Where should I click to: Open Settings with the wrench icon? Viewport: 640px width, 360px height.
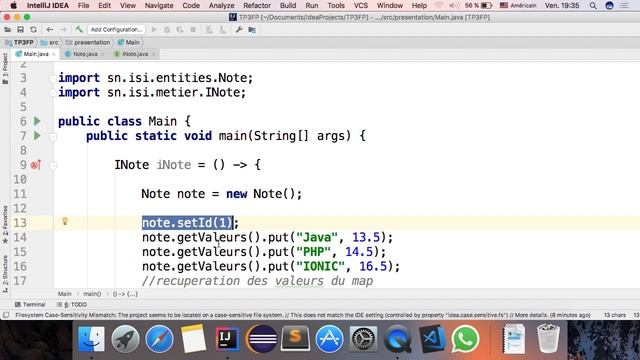[239, 29]
